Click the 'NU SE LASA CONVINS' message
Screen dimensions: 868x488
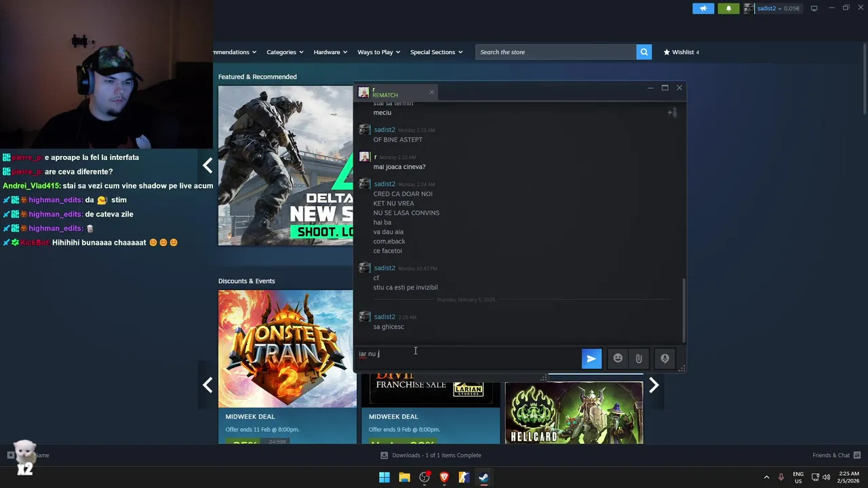pyautogui.click(x=406, y=213)
